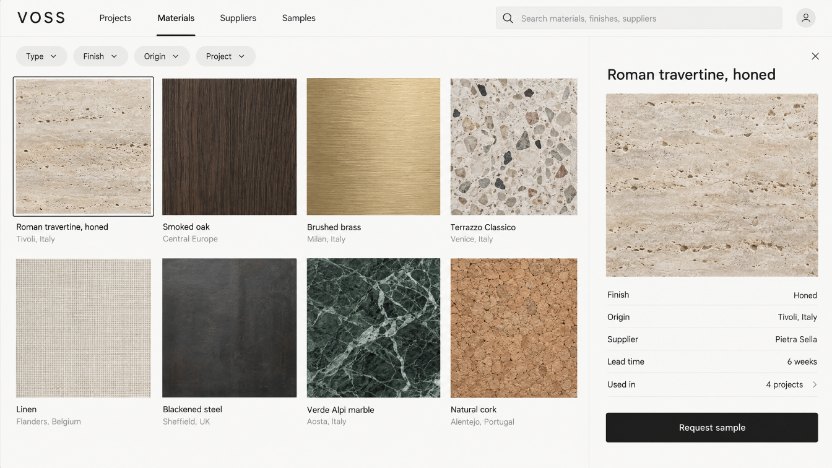
Task: Click the 'Terrazzo Classico' title text
Action: [x=483, y=227]
